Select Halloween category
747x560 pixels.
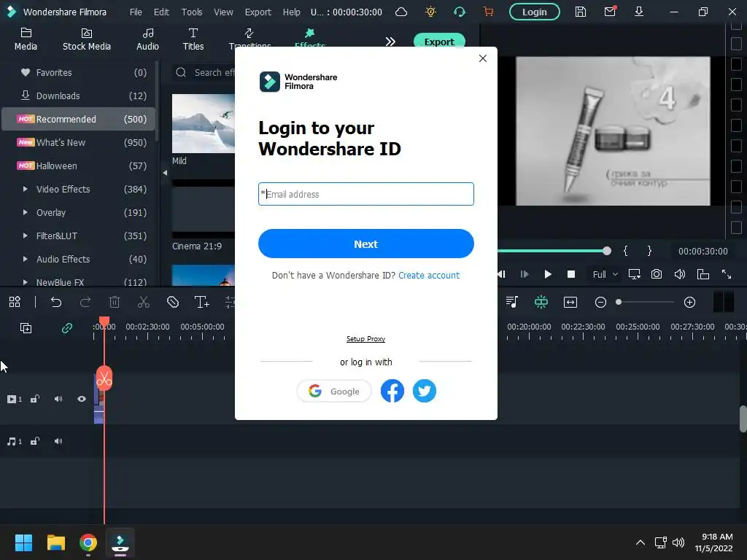[78, 166]
